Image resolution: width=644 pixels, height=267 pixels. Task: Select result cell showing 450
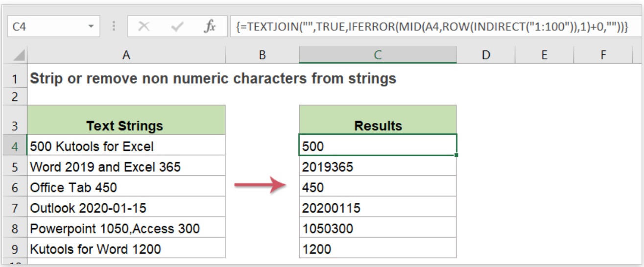coord(378,187)
